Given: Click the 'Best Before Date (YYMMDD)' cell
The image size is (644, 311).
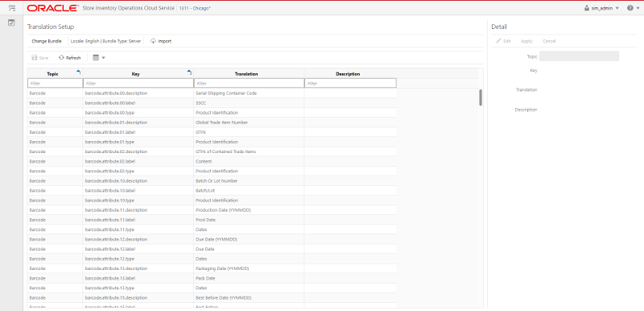Looking at the screenshot, I should (249, 298).
